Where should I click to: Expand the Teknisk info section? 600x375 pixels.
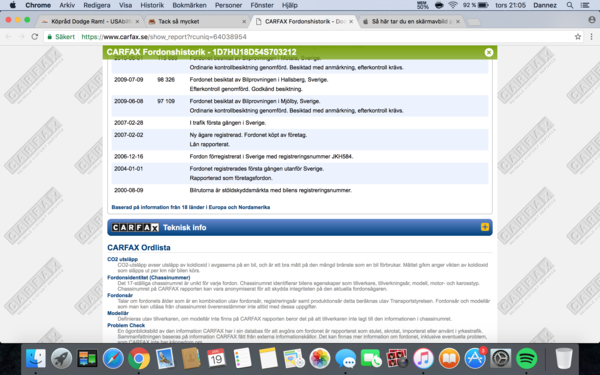point(484,227)
